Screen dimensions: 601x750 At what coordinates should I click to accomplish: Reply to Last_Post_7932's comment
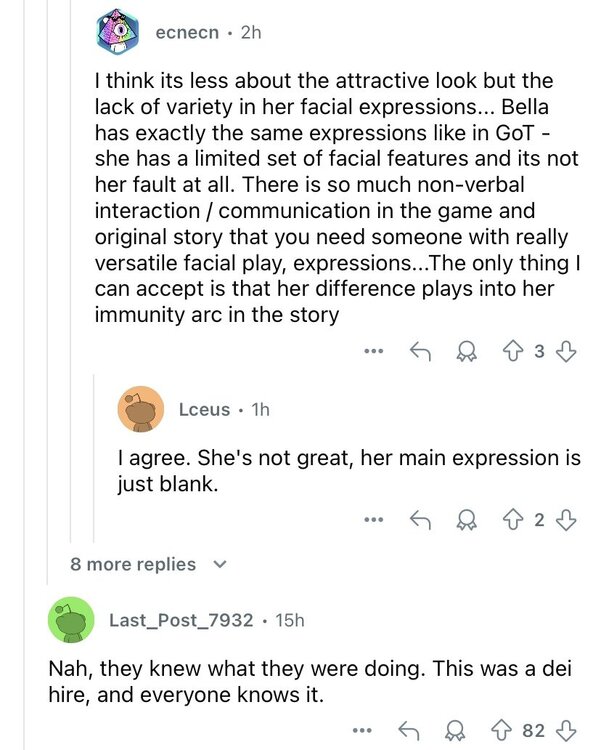(407, 731)
